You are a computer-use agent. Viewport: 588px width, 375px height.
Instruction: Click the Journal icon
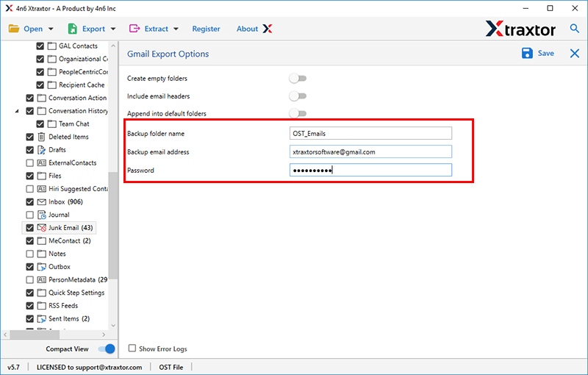[x=42, y=215]
